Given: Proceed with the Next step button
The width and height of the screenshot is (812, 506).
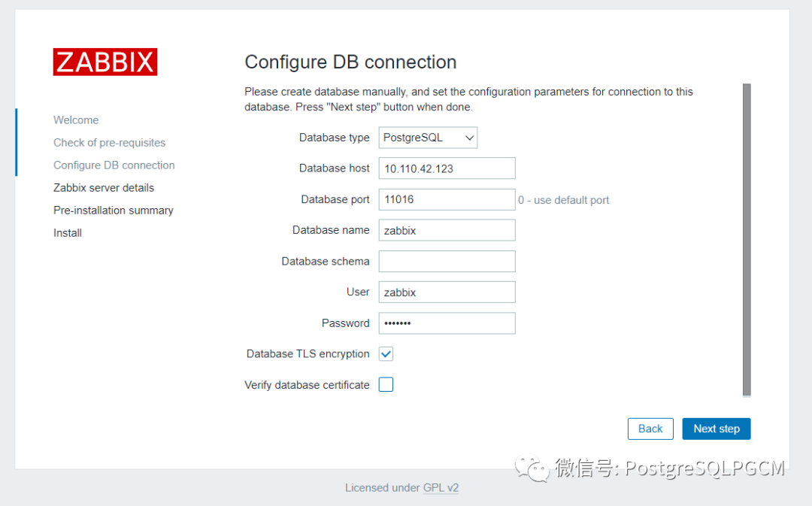Looking at the screenshot, I should [717, 429].
